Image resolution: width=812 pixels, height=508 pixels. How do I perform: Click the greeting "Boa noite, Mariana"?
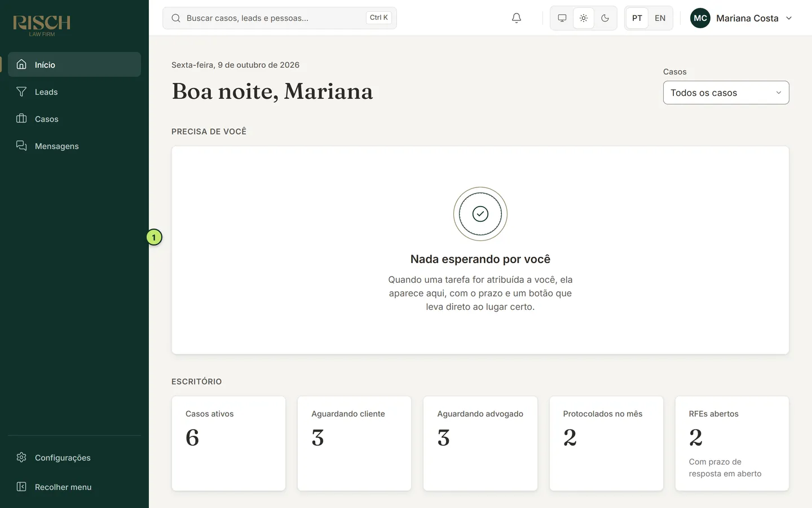[272, 91]
